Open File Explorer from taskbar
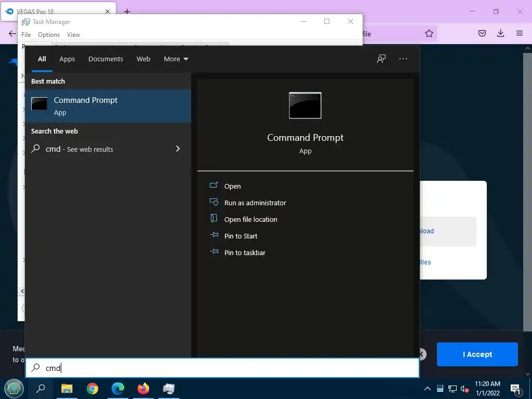The height and width of the screenshot is (399, 532). tap(67, 389)
